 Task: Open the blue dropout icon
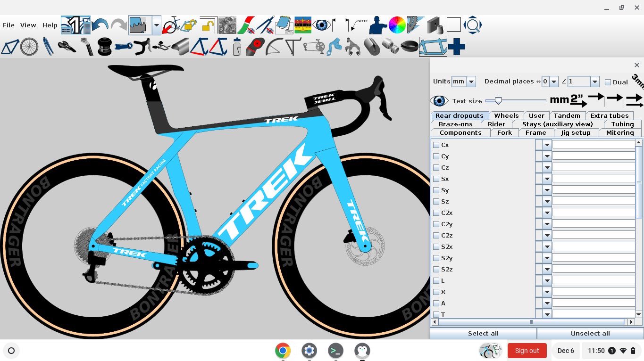click(x=334, y=47)
